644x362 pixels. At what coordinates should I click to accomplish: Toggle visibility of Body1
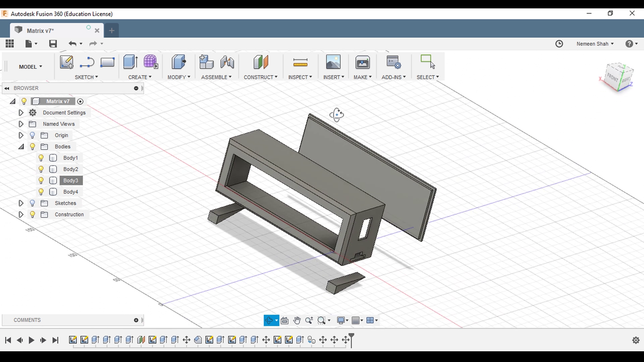(41, 158)
